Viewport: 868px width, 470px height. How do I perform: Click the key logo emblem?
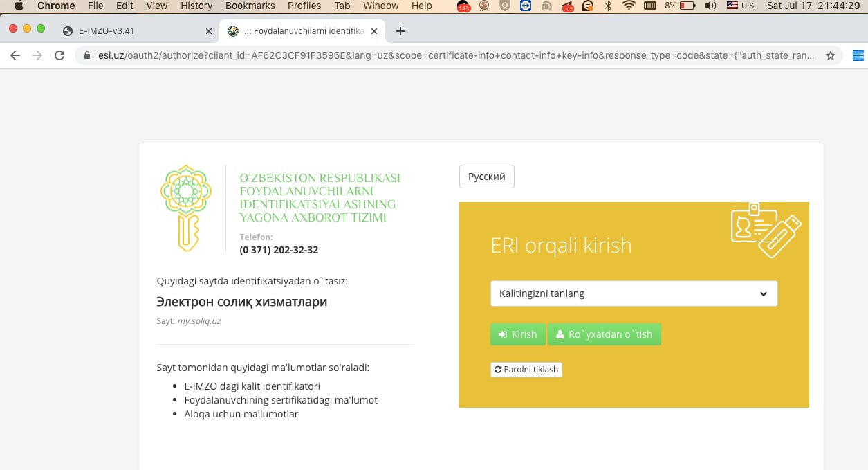coord(185,208)
